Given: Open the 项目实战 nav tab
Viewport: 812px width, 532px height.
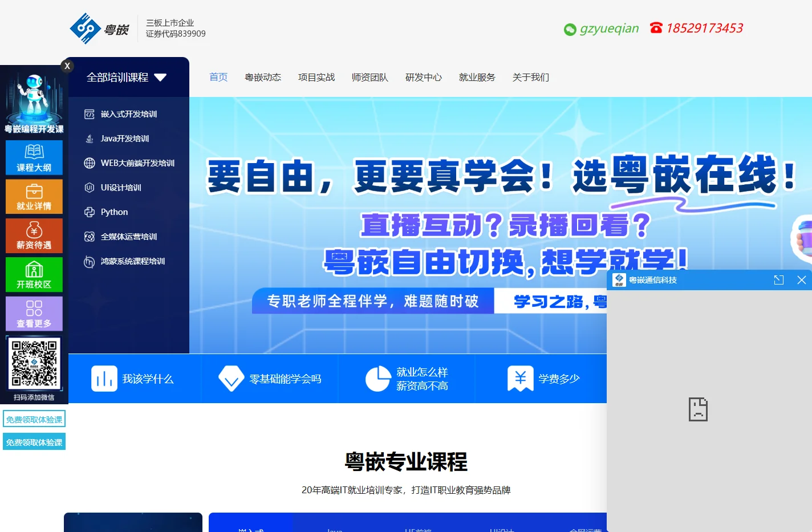Looking at the screenshot, I should point(316,77).
